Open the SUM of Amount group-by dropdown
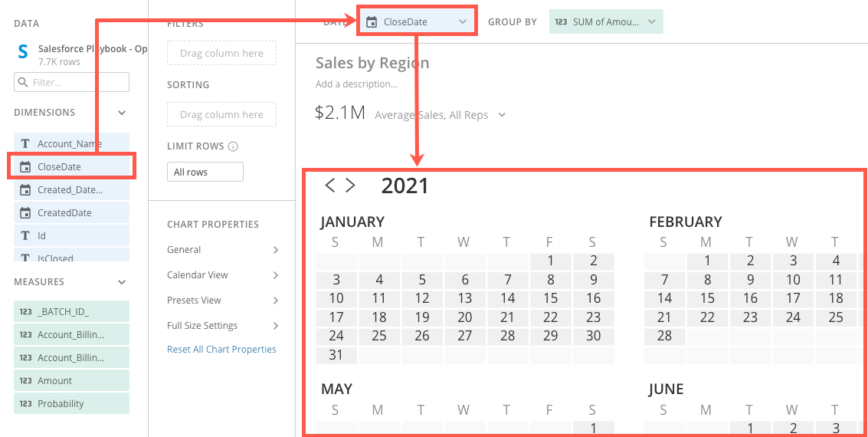Viewport: 868px width, 437px height. [652, 21]
